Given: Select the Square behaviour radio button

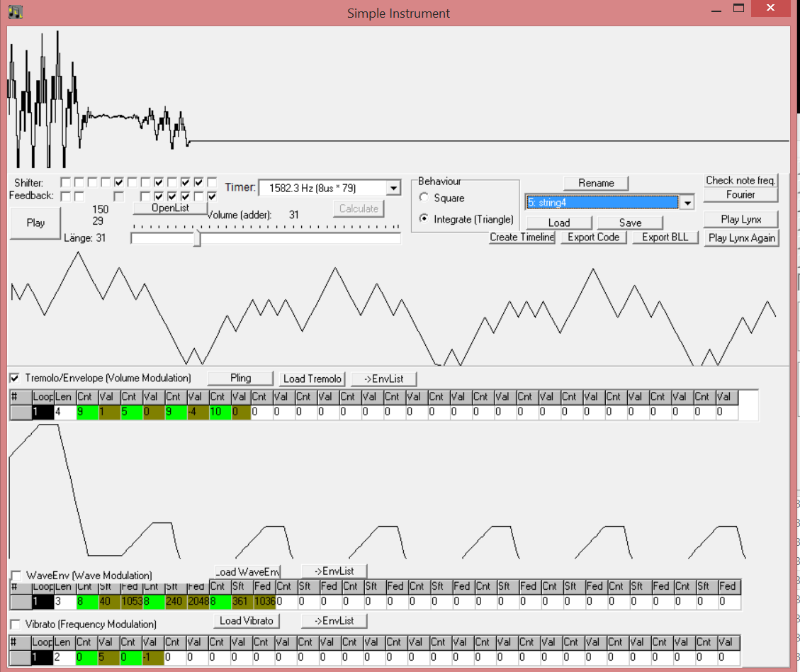Looking at the screenshot, I should tap(424, 198).
